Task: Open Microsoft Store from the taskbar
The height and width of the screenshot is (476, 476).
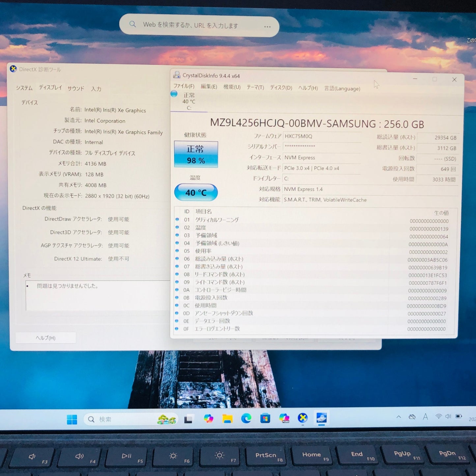Action: point(265,418)
